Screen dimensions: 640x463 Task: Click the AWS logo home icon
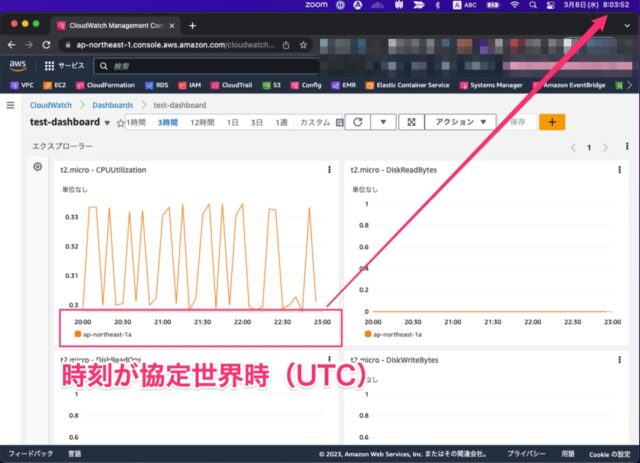[x=18, y=65]
